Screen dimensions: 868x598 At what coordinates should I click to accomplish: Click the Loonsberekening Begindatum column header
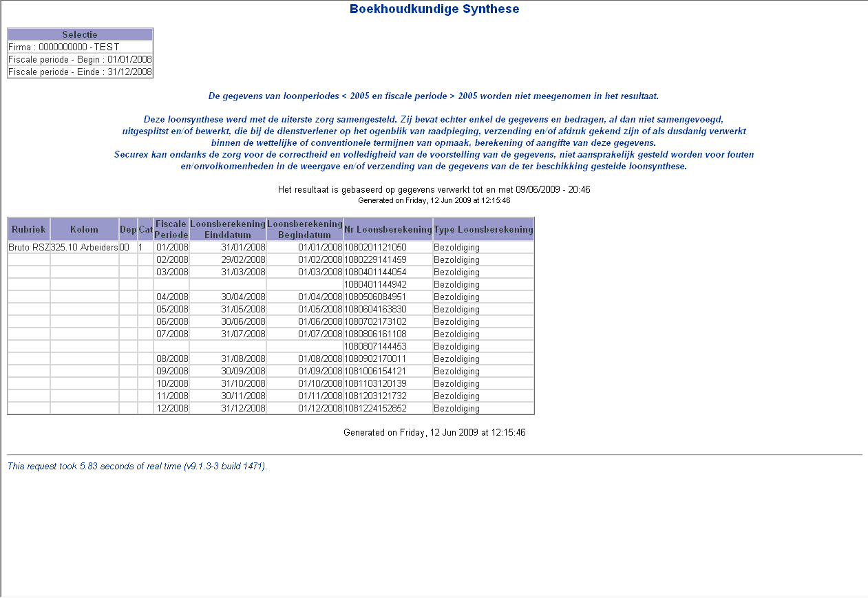(x=305, y=229)
